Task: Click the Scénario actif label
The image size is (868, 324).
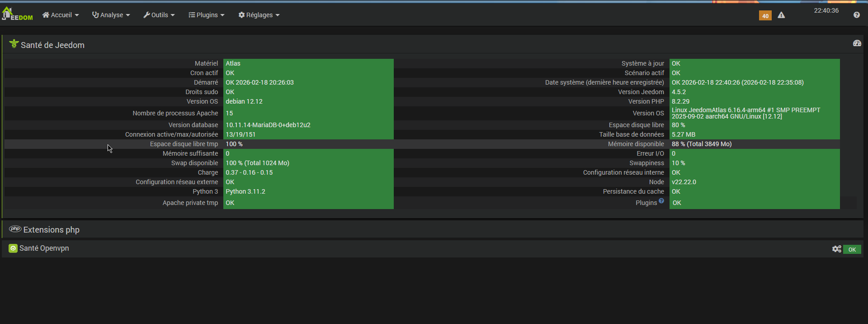Action: [x=644, y=73]
